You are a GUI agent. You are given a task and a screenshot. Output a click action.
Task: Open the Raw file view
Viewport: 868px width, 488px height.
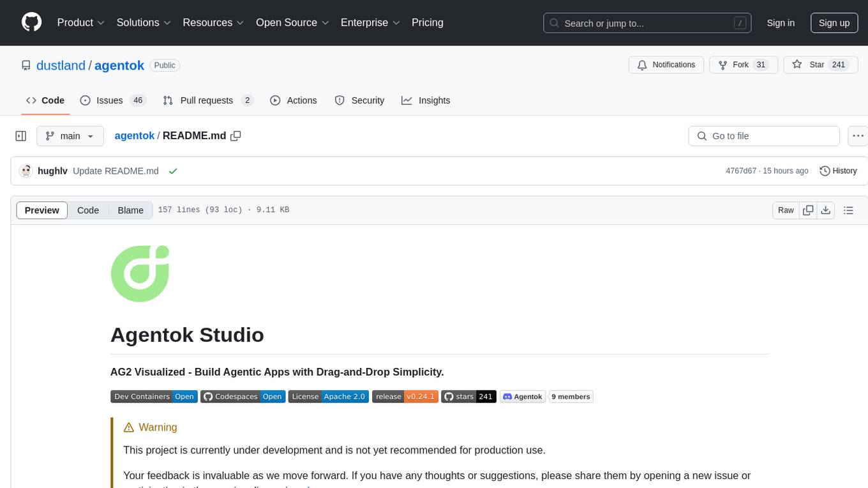pyautogui.click(x=786, y=210)
